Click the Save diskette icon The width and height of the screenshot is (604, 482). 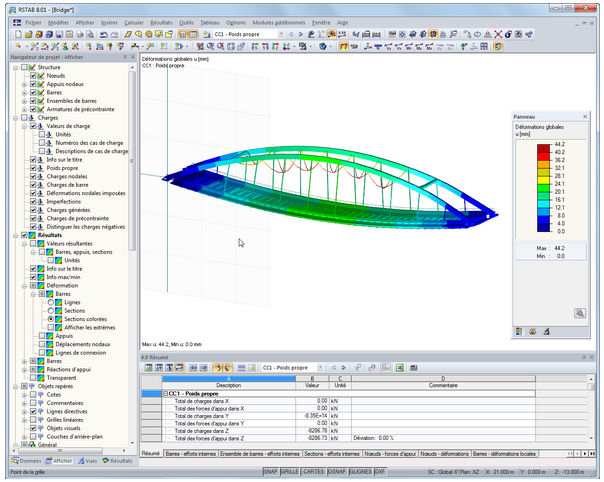(x=59, y=34)
